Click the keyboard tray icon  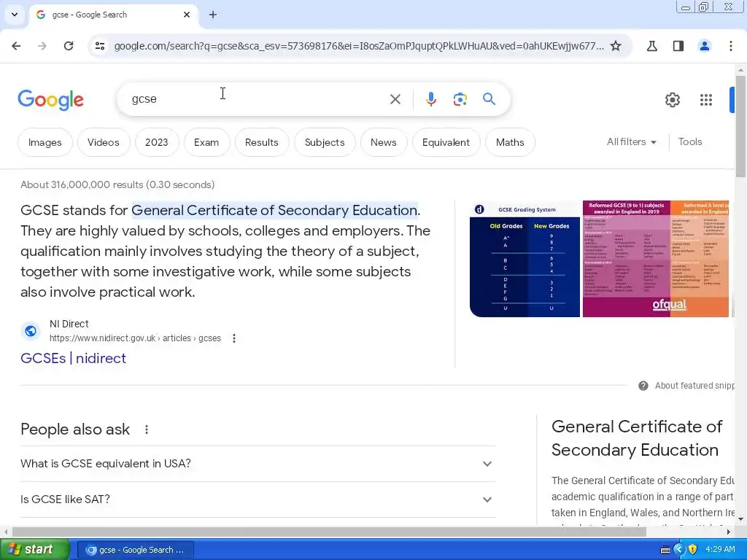pyautogui.click(x=665, y=550)
